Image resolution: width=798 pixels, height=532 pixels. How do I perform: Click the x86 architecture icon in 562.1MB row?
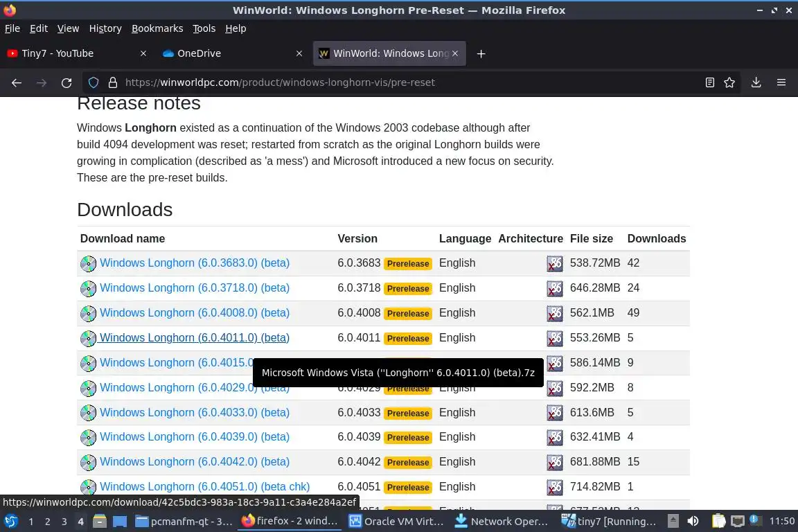point(555,314)
